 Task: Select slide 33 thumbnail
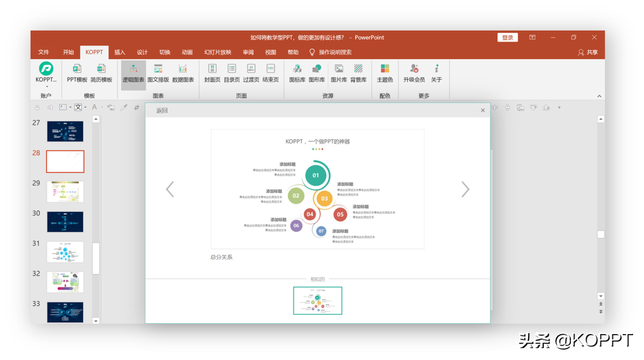[x=65, y=312]
